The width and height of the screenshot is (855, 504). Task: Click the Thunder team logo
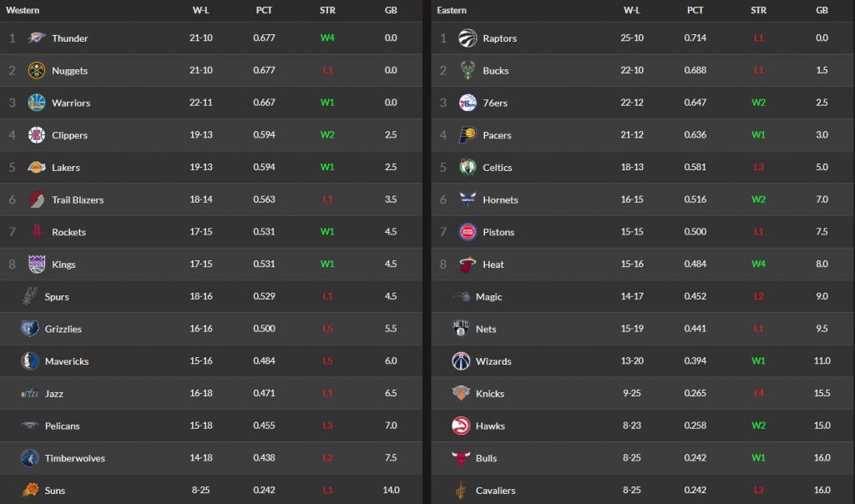click(36, 38)
